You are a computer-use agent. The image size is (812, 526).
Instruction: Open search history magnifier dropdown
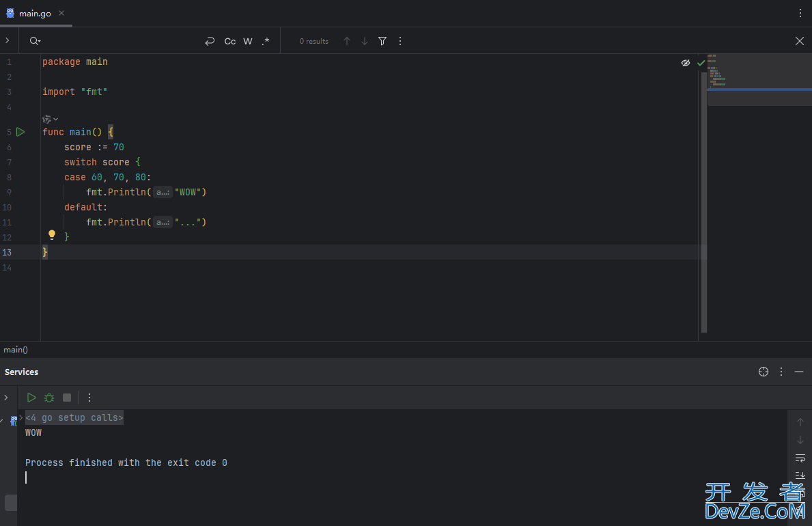pos(35,41)
